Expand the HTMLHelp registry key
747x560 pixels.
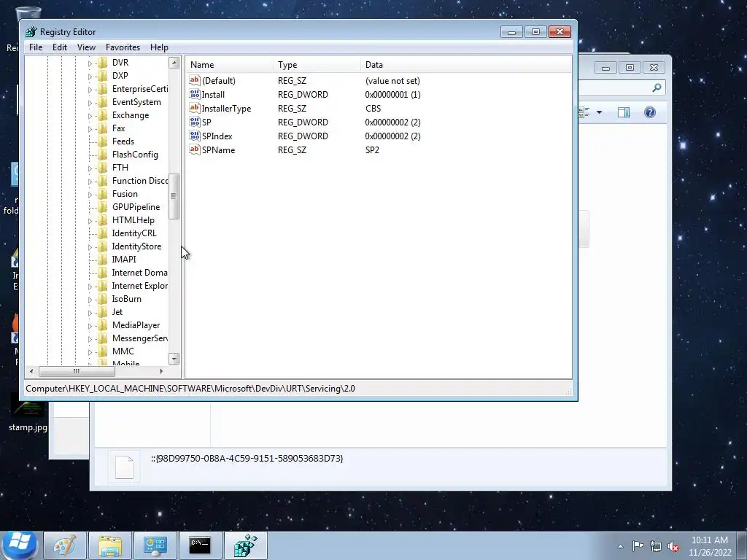pos(90,220)
